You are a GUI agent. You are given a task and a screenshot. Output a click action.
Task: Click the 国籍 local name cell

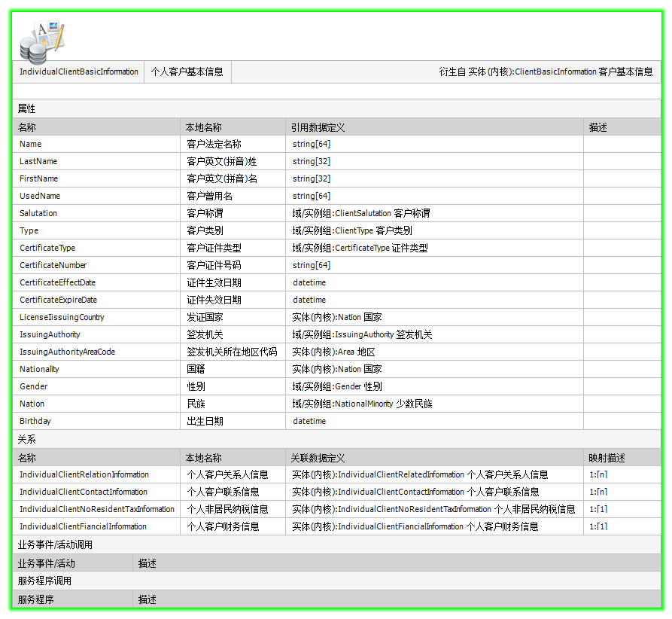pyautogui.click(x=233, y=369)
